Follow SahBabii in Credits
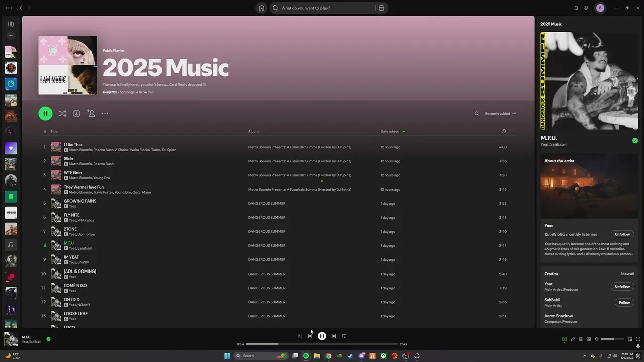This screenshot has width=644, height=362. 624,302
